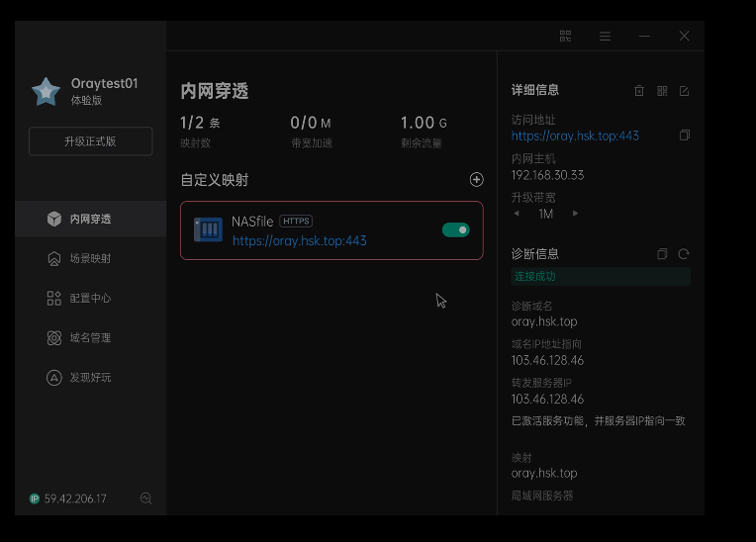Refresh 诊断信息 with reload icon
Image resolution: width=756 pixels, height=542 pixels.
[684, 254]
